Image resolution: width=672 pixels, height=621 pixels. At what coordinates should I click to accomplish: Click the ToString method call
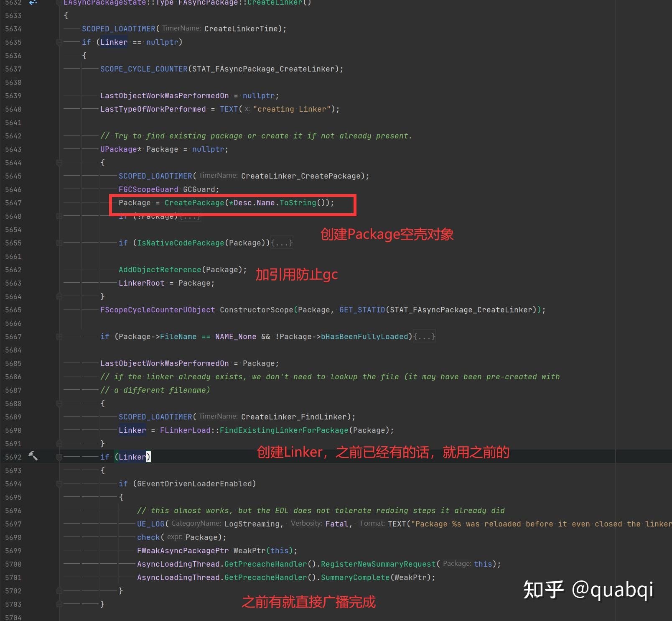click(x=298, y=203)
